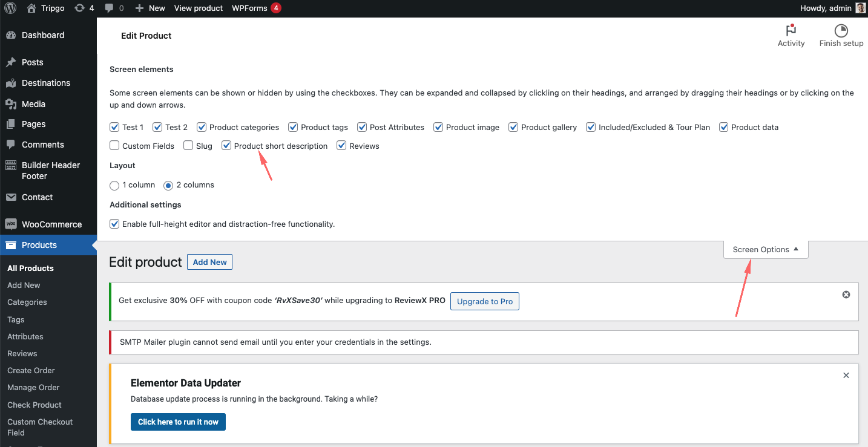Click the Builder Header Footer keyboard icon
This screenshot has width=868, height=447.
[11, 165]
